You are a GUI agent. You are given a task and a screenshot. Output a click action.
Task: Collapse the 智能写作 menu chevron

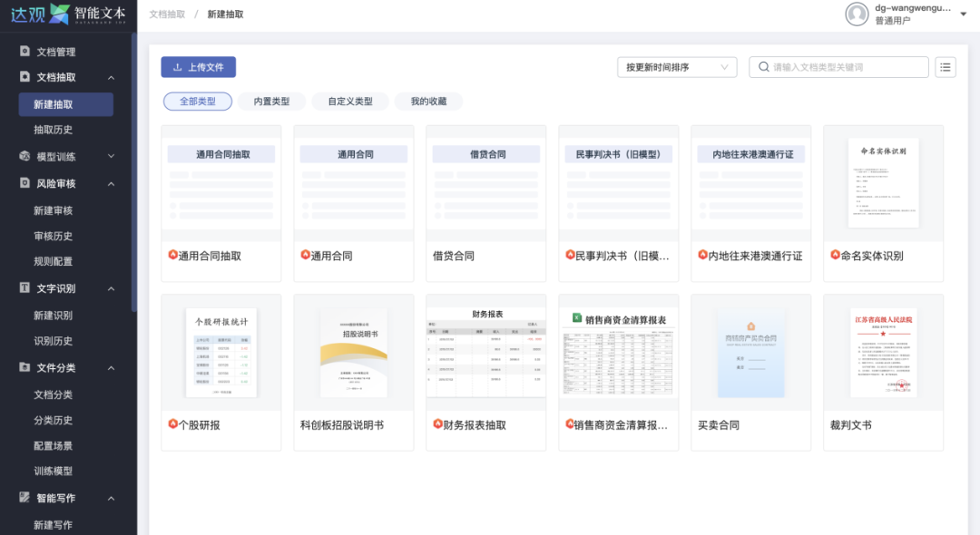click(112, 498)
